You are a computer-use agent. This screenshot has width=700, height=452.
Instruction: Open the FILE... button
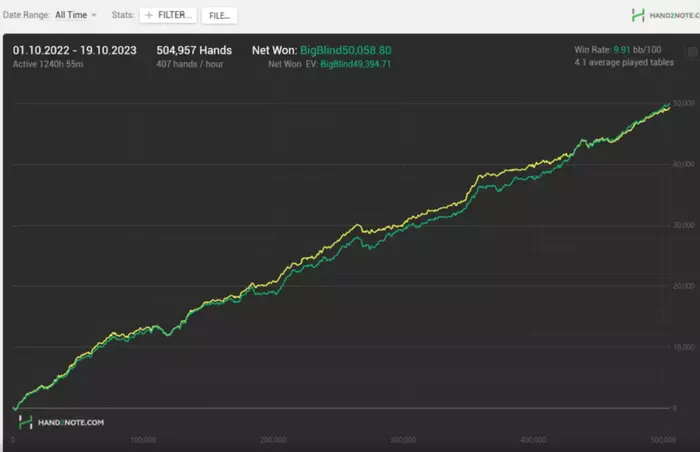coord(219,16)
